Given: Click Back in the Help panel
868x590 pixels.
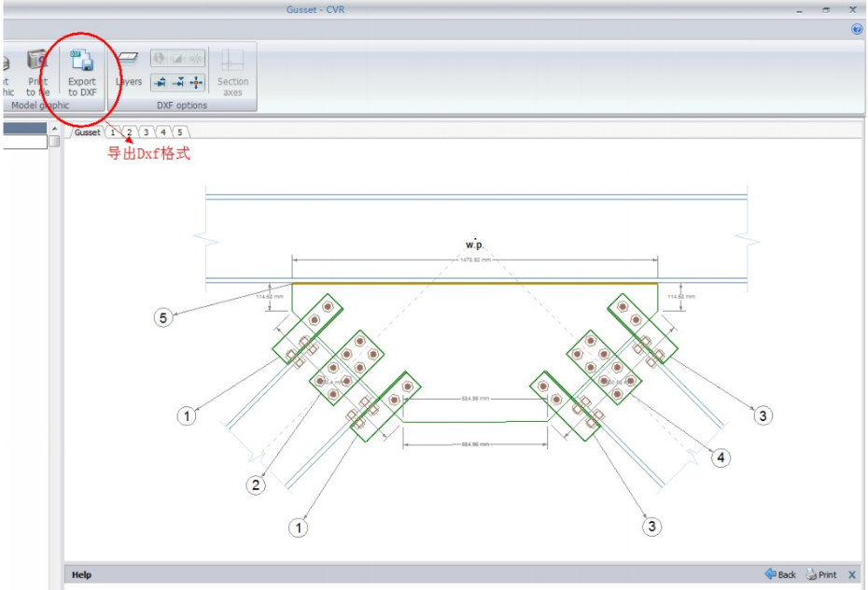Looking at the screenshot, I should (x=780, y=574).
